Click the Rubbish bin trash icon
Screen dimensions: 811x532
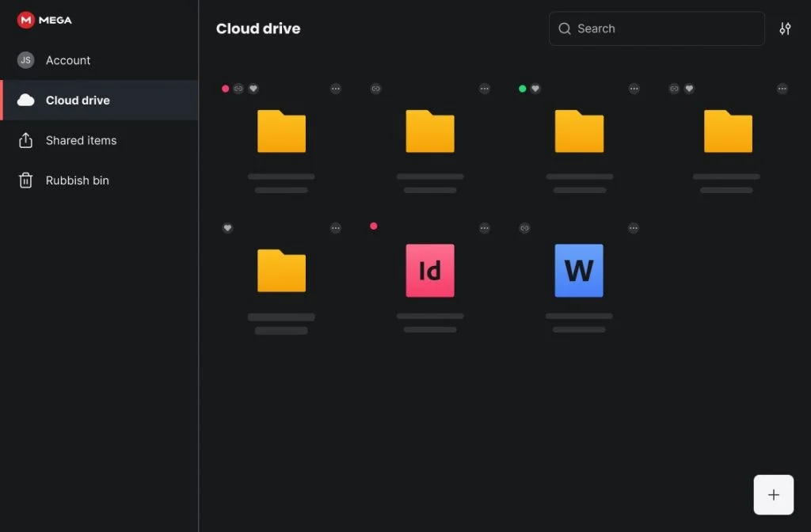[26, 180]
